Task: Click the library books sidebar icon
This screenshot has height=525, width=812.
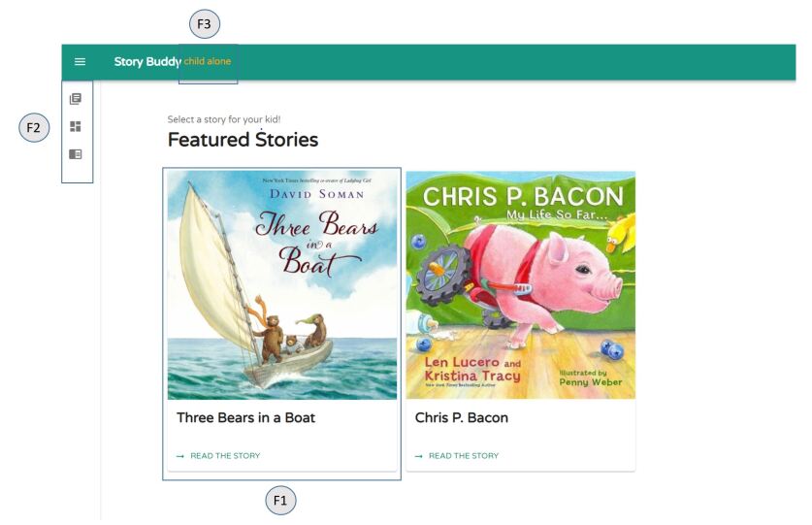Action: (x=76, y=99)
